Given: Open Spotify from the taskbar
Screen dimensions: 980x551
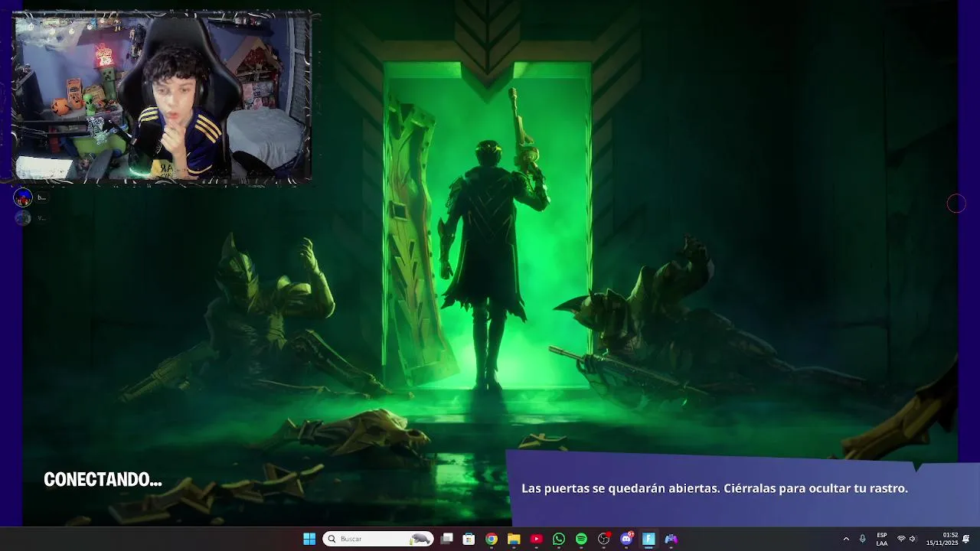Looking at the screenshot, I should pos(581,539).
